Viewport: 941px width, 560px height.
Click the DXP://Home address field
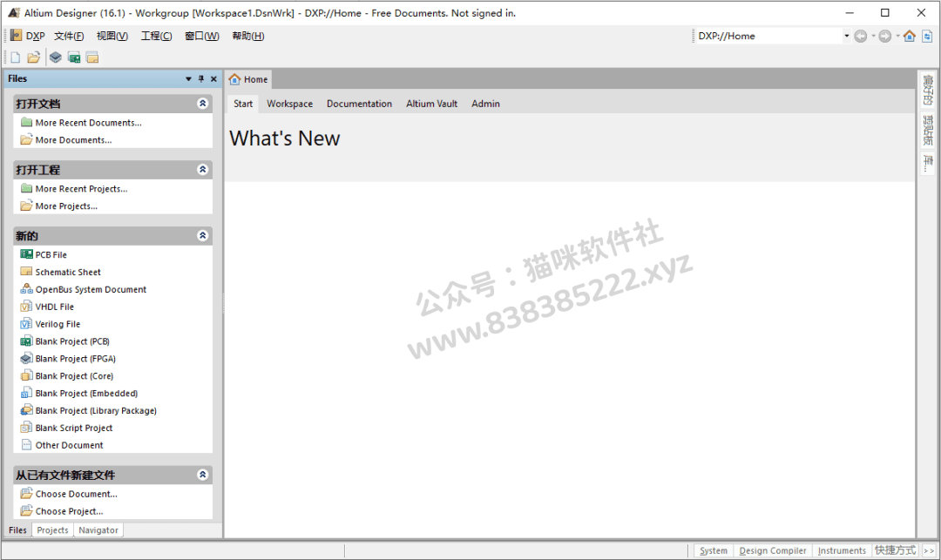(x=768, y=36)
